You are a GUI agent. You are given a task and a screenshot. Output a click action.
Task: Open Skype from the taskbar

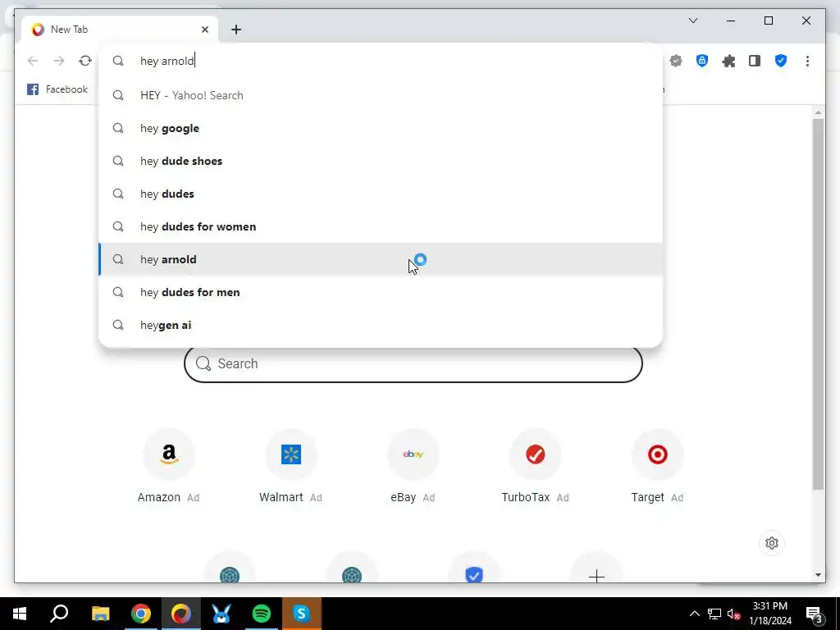click(x=302, y=614)
